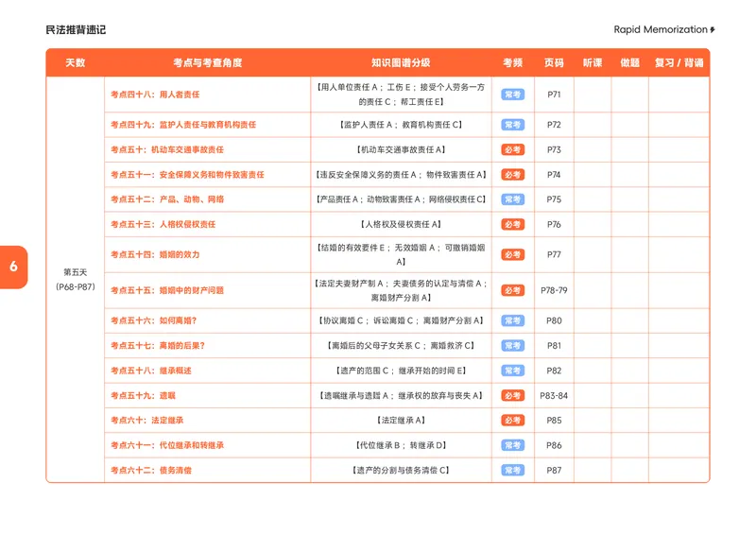Select page number P80
The width and height of the screenshot is (756, 535).
pyautogui.click(x=554, y=320)
